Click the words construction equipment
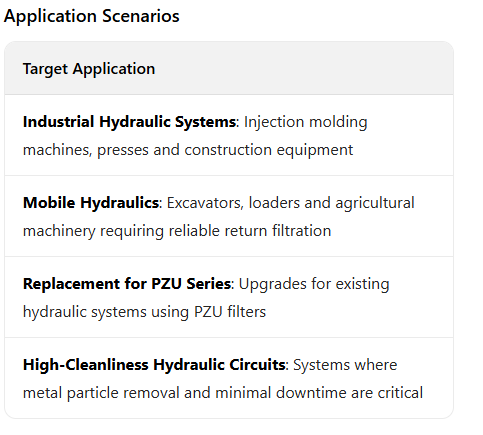483x435 pixels. [x=269, y=150]
